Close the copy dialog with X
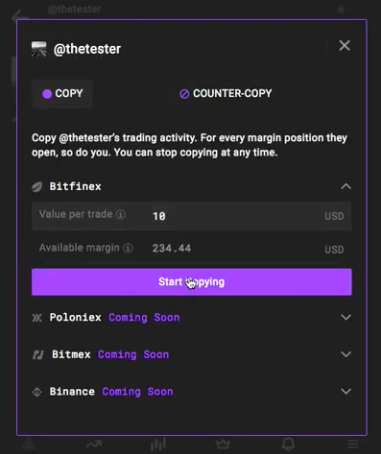The image size is (381, 454). (344, 45)
